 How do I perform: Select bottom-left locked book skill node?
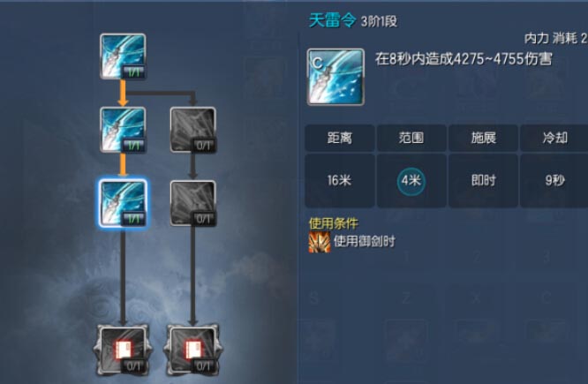123,350
